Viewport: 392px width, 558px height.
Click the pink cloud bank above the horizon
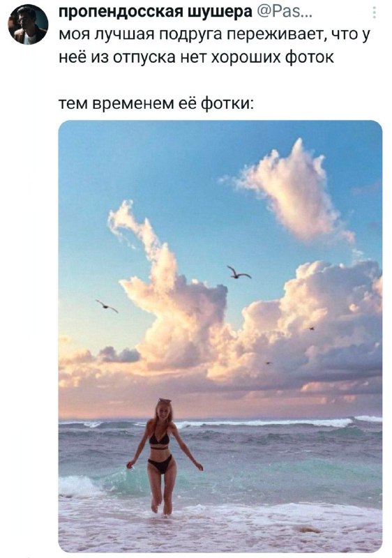[x=220, y=391]
